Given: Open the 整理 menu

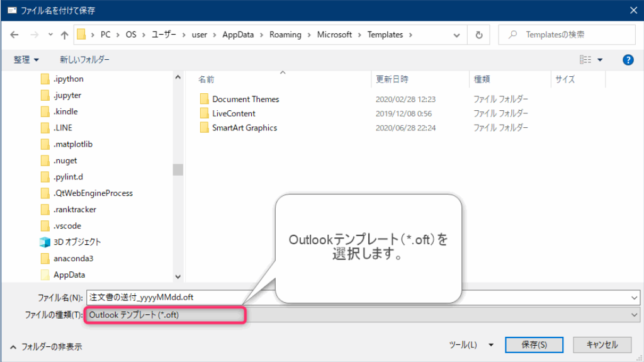Looking at the screenshot, I should pyautogui.click(x=26, y=60).
